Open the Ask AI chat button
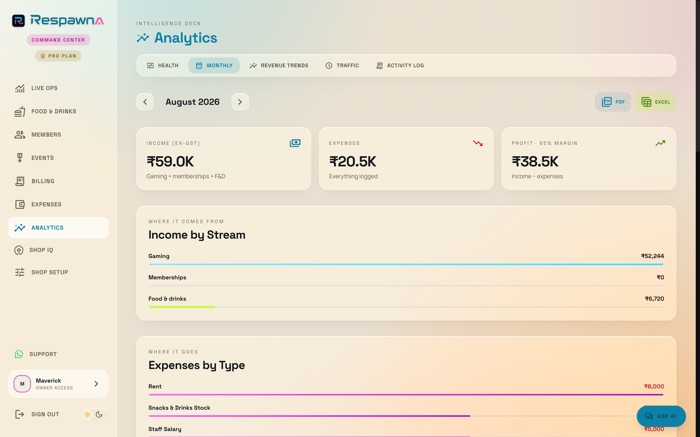700x437 pixels. (x=661, y=416)
